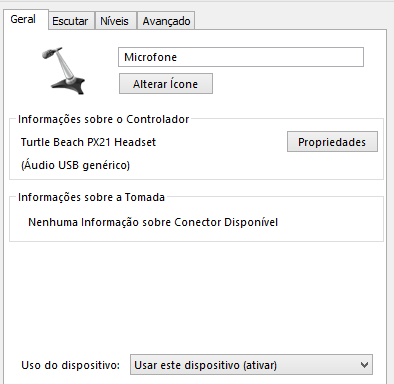The height and width of the screenshot is (384, 394).
Task: Click the dropdown chevron arrow for device usage
Action: (x=364, y=365)
